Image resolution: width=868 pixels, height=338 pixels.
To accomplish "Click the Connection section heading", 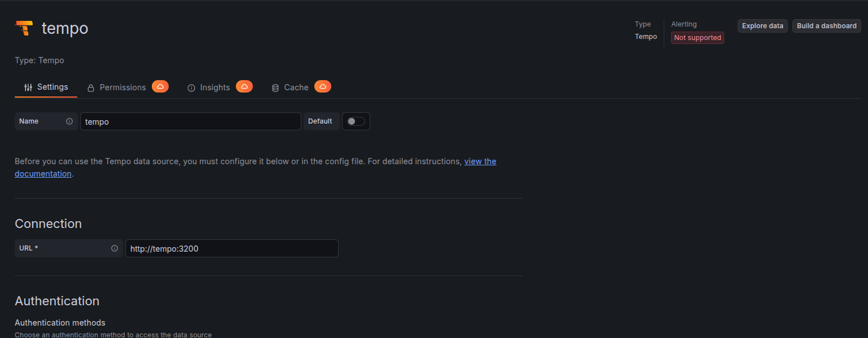I will [48, 223].
